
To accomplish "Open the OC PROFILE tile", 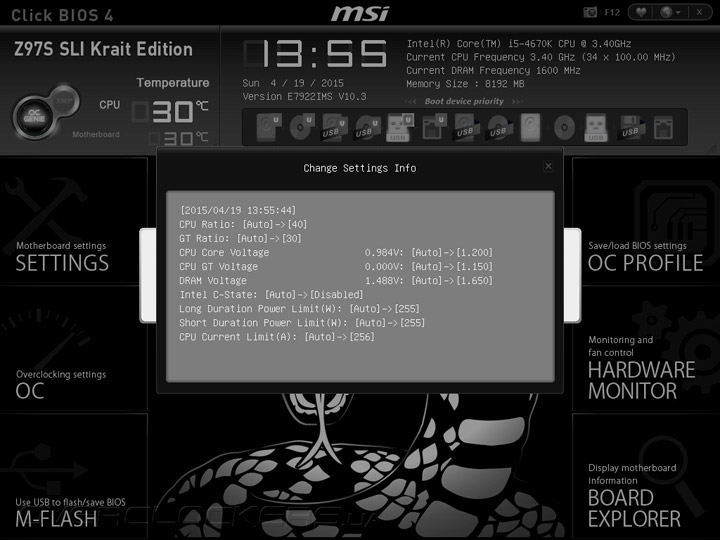I will (646, 220).
